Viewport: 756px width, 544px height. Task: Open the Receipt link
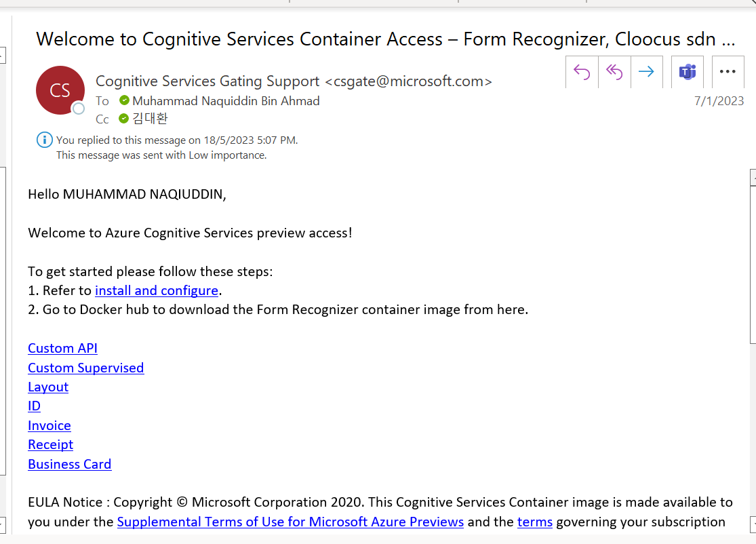[x=51, y=445]
